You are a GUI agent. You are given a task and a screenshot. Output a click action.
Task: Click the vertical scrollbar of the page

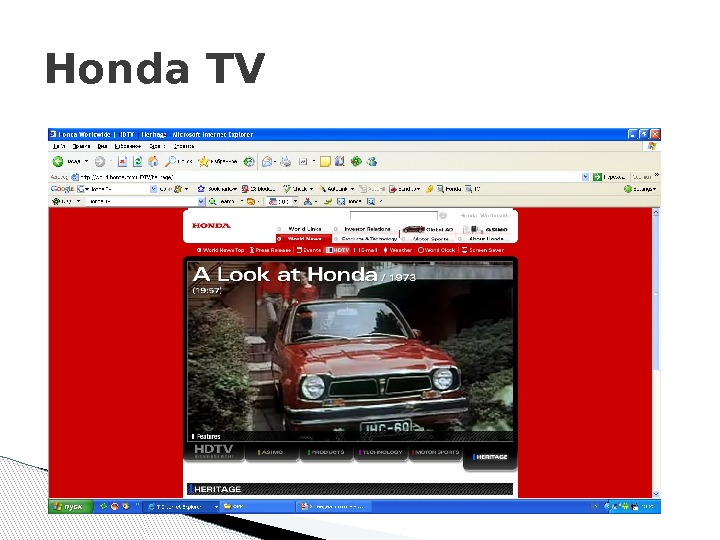[x=656, y=352]
